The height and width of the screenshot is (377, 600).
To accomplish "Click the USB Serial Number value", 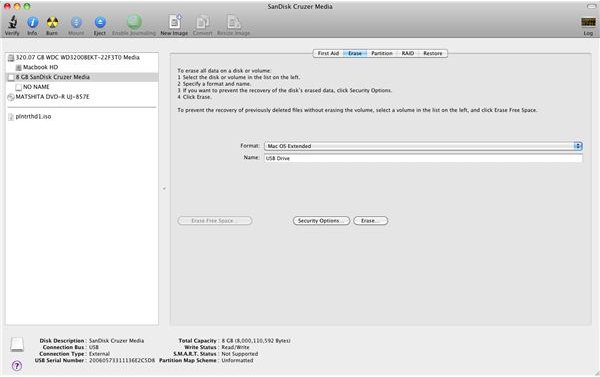I will coord(122,361).
